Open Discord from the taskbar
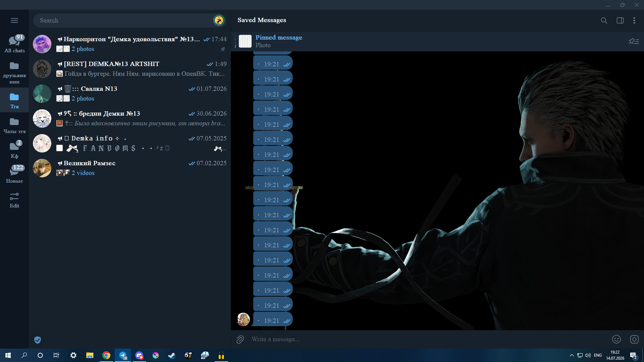 click(x=139, y=355)
